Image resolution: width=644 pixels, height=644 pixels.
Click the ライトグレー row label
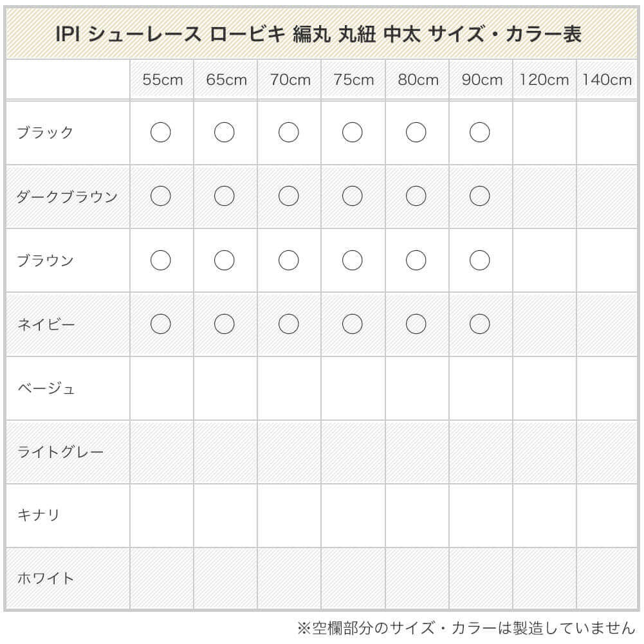[60, 452]
